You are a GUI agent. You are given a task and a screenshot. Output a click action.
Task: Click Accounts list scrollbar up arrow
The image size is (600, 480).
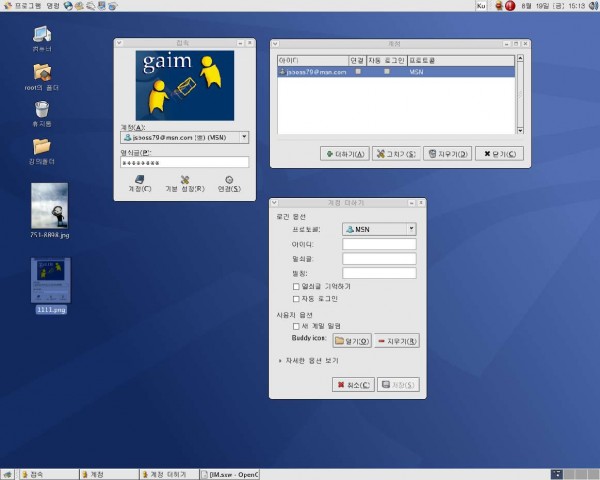pyautogui.click(x=520, y=59)
